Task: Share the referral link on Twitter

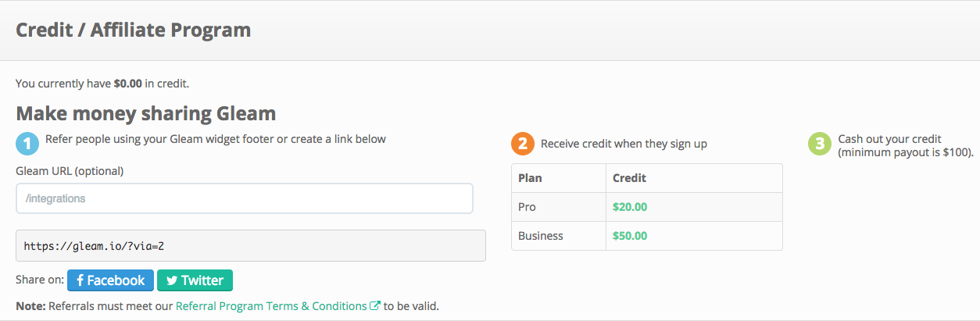Action: (x=195, y=280)
